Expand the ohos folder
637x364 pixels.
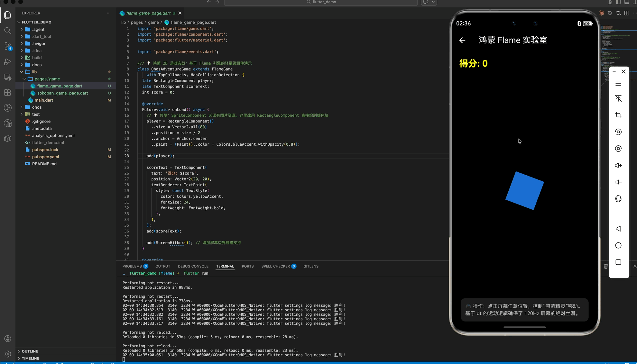point(37,107)
